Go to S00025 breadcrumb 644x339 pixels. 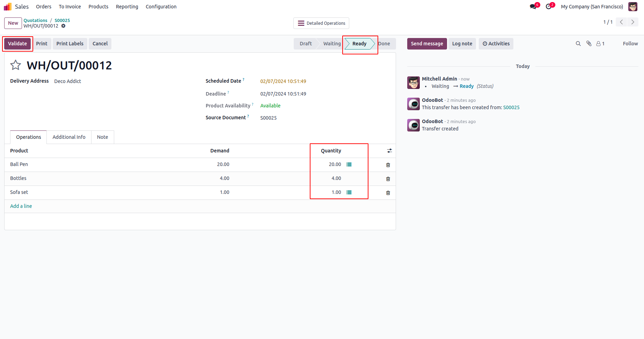click(62, 20)
